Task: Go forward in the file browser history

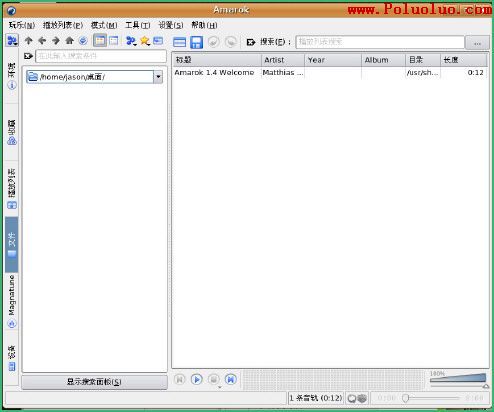Action: tap(56, 41)
